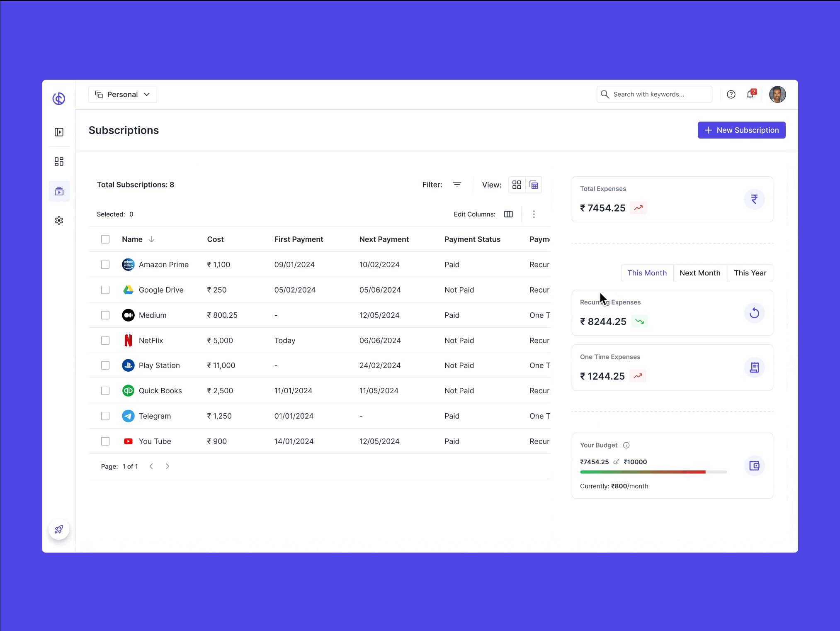
Task: Click the Telegram logo
Action: [128, 416]
